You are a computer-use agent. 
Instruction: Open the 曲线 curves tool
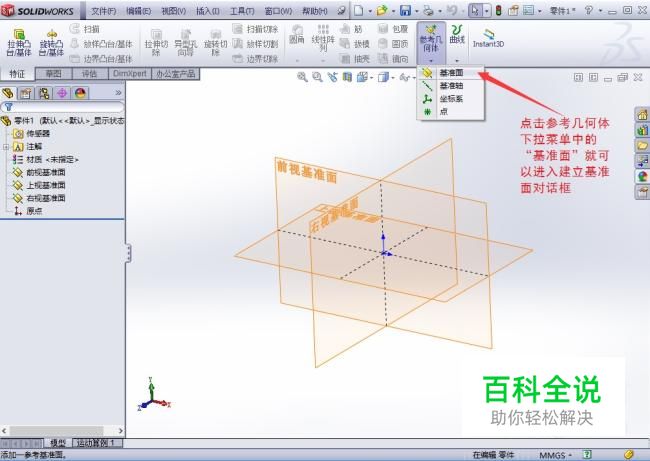[x=457, y=34]
